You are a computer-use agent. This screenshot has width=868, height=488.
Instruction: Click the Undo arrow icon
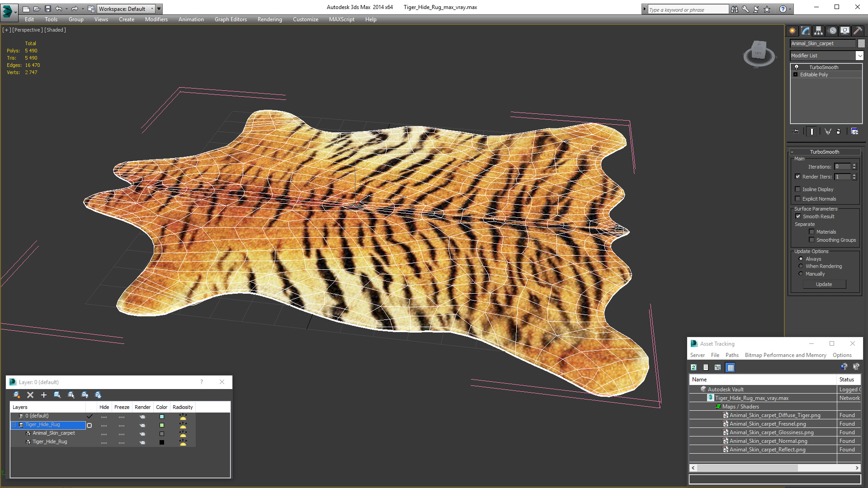(59, 9)
